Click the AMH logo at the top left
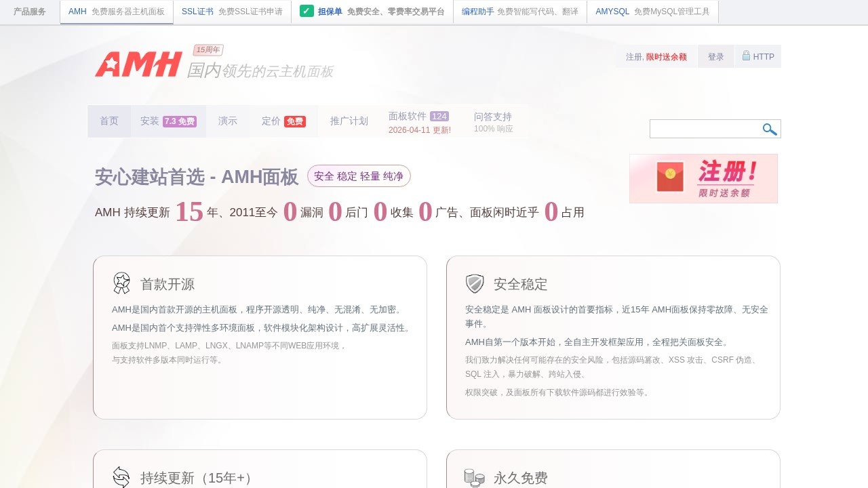The image size is (868, 488). [x=138, y=64]
